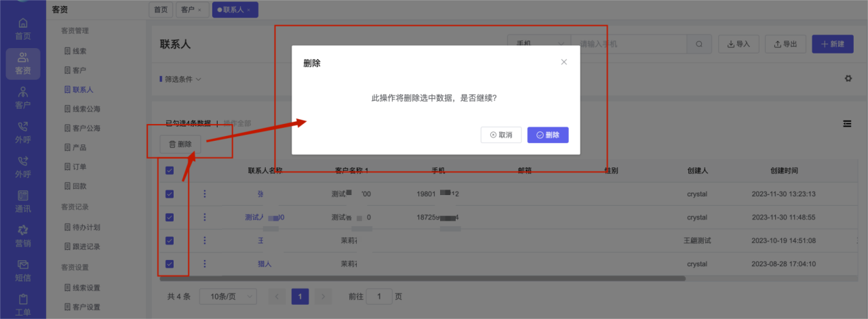This screenshot has width=868, height=319.
Task: Click the 新建 button
Action: (833, 44)
